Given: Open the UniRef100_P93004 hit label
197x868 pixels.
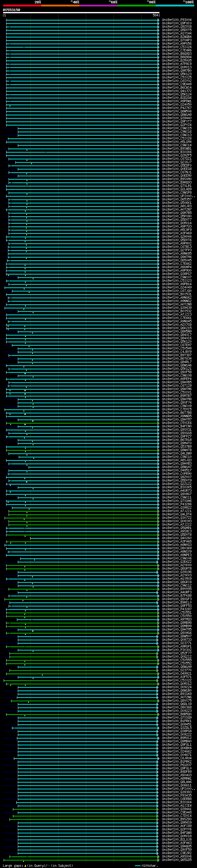Looking at the screenshot, I should point(177,20).
